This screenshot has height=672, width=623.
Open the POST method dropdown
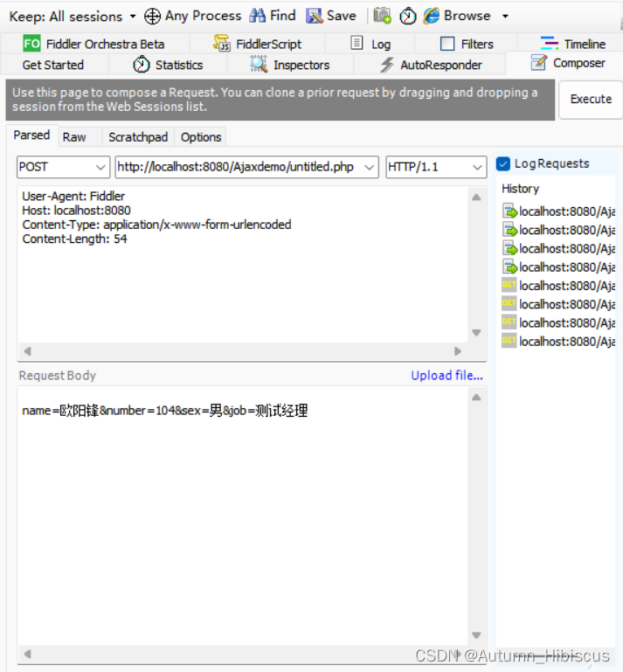pyautogui.click(x=64, y=167)
